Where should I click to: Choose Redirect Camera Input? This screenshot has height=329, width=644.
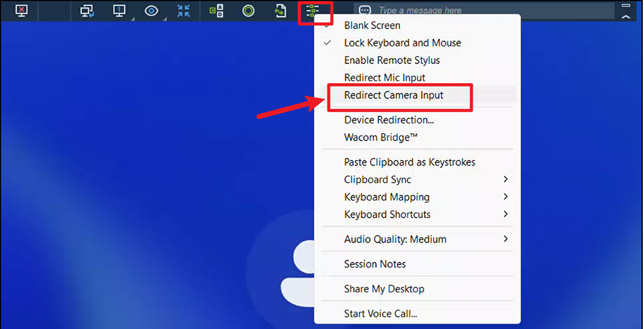[417, 95]
